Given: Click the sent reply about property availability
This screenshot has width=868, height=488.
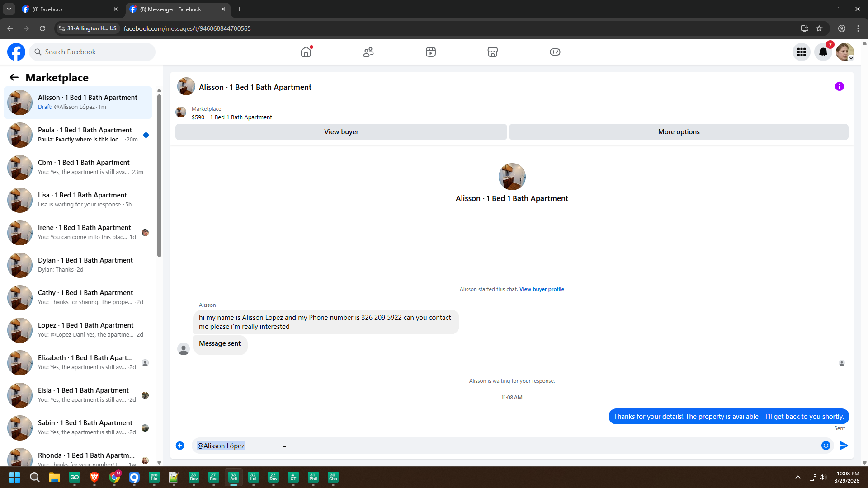Looking at the screenshot, I should 729,417.
